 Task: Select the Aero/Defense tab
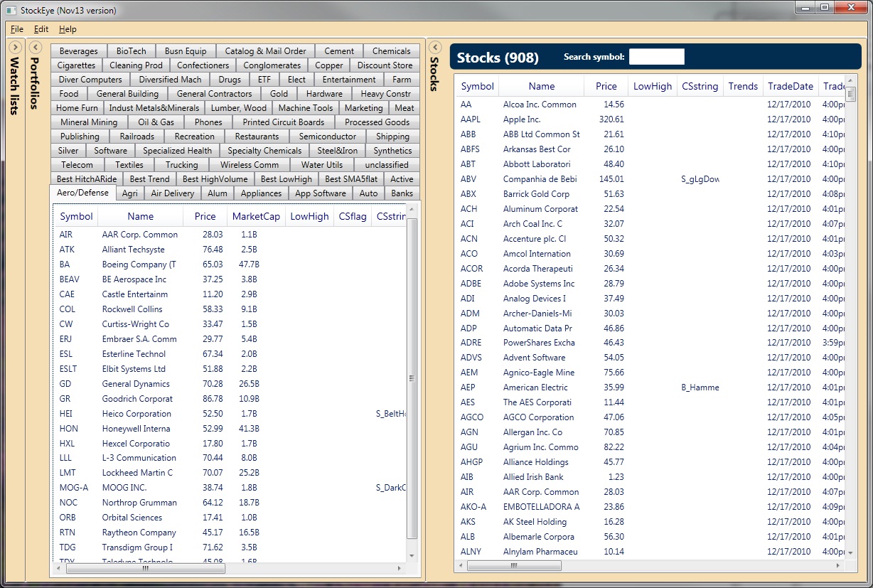coord(82,193)
